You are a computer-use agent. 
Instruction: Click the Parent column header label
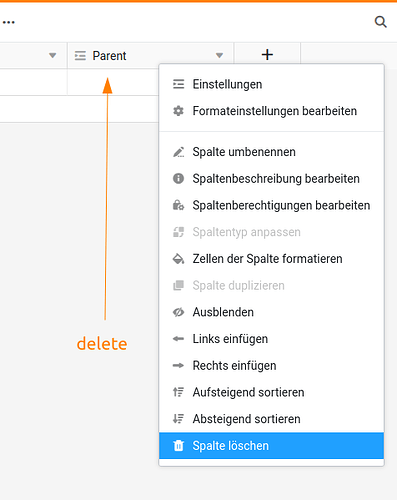[x=109, y=56]
